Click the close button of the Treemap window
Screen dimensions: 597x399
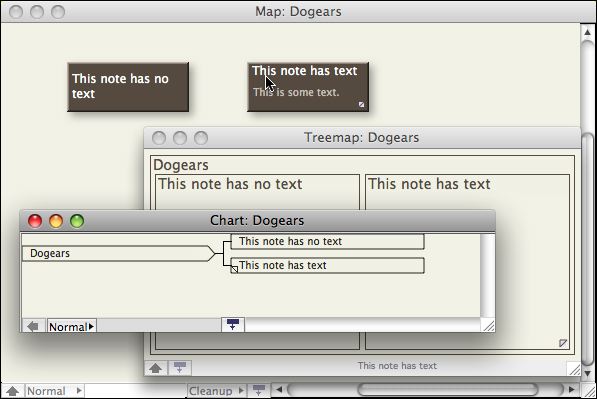click(159, 138)
